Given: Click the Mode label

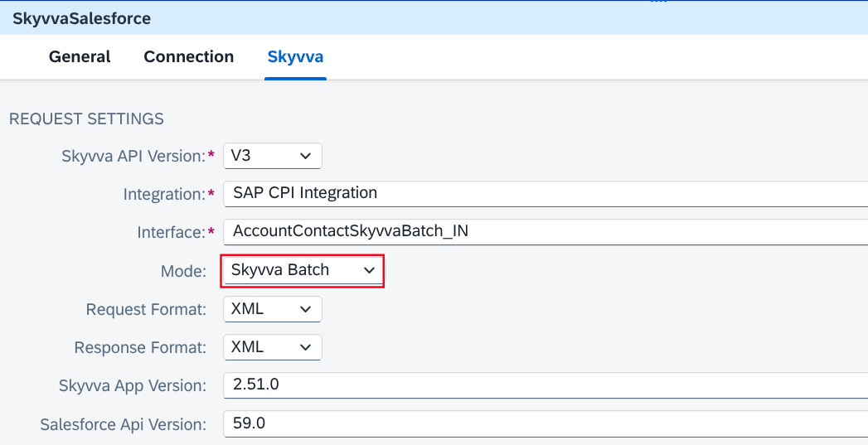Looking at the screenshot, I should point(183,271).
